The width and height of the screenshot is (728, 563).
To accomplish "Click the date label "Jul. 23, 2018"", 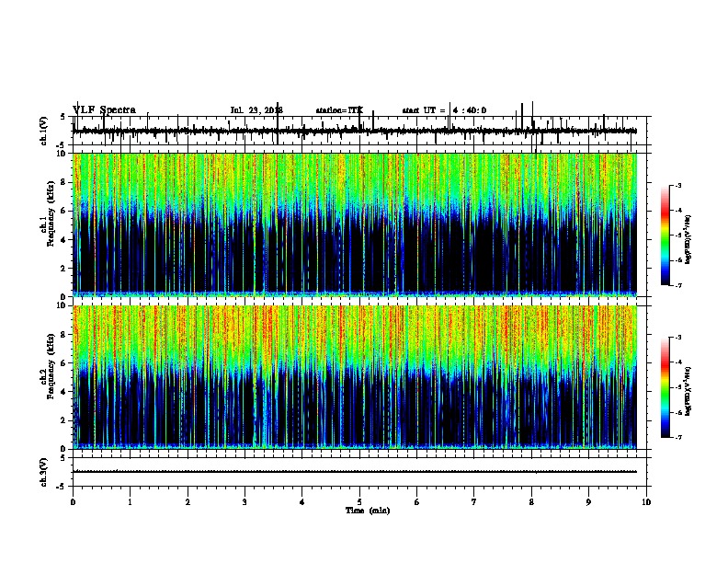I will pyautogui.click(x=256, y=110).
